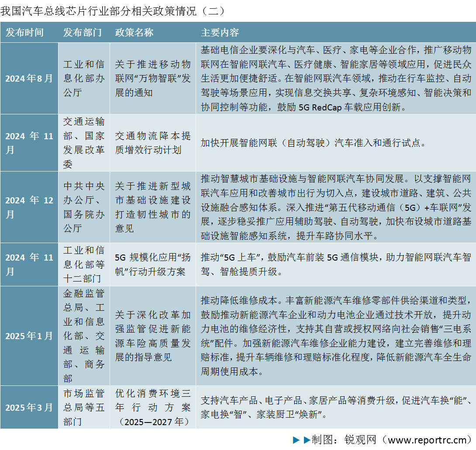The width and height of the screenshot is (476, 450).
Task: Click the 2024年12月 date cell
Action: click(x=29, y=206)
